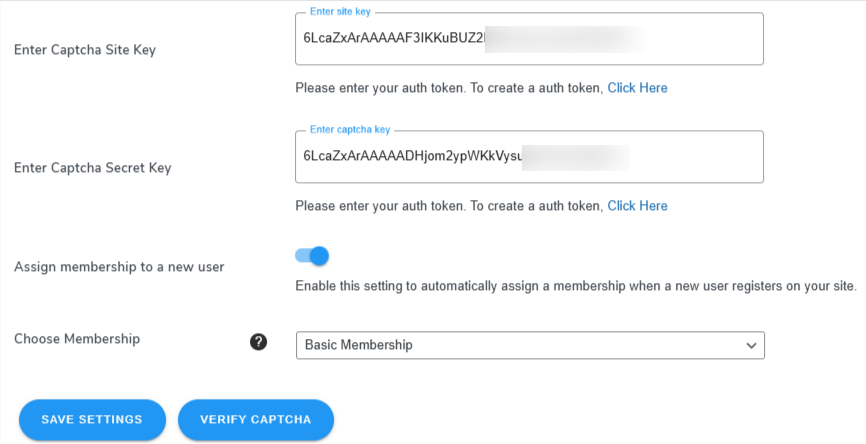Click the auth token hint text under the site key field

click(449, 88)
